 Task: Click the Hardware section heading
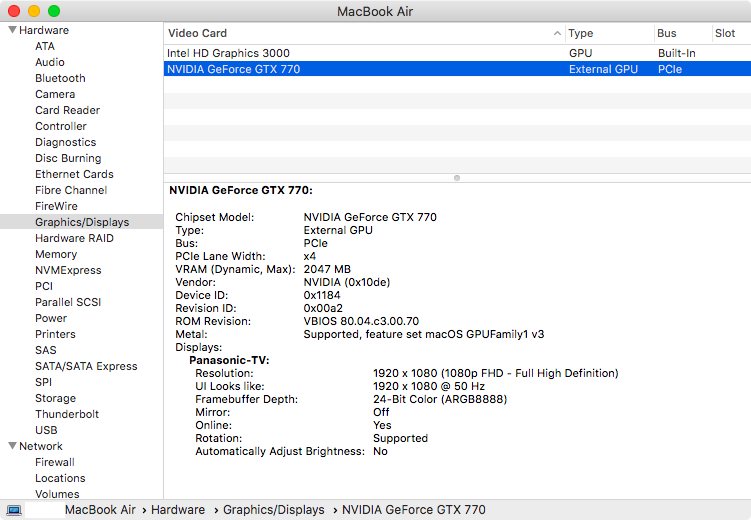coord(44,30)
